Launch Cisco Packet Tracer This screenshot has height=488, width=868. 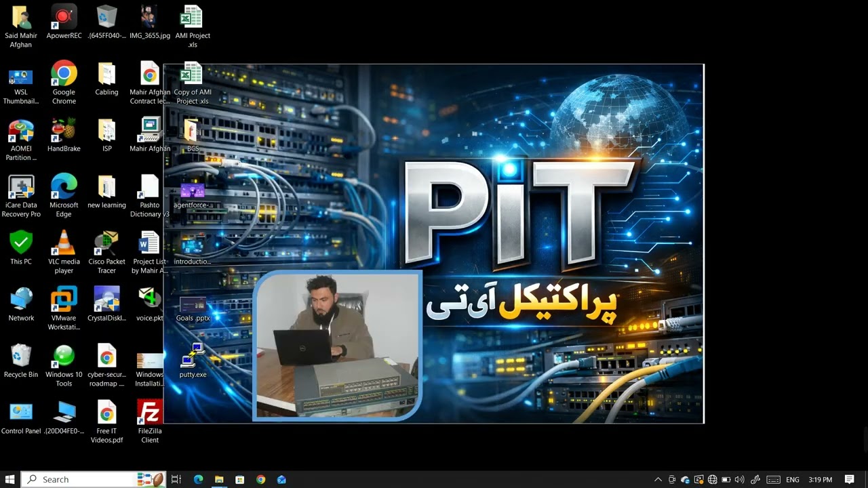(x=106, y=252)
